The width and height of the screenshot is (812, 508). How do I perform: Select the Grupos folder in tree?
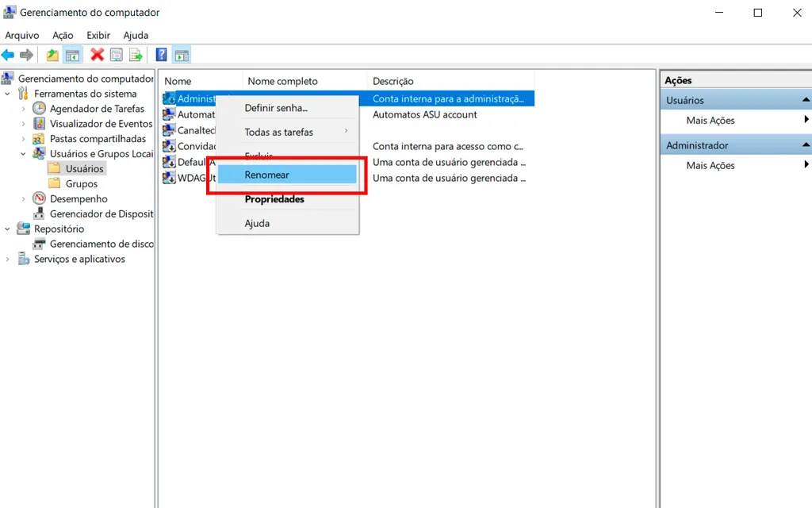click(x=82, y=183)
